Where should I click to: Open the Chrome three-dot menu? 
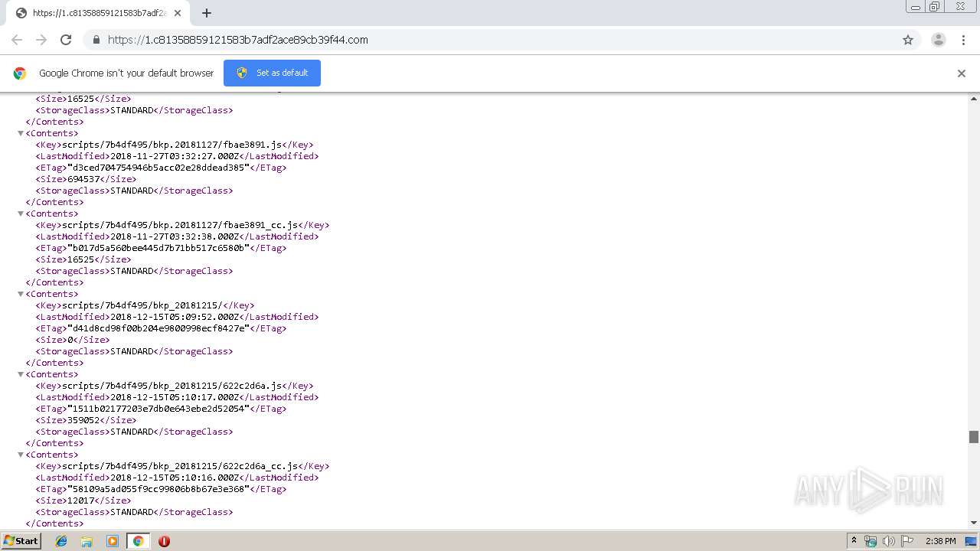[963, 40]
